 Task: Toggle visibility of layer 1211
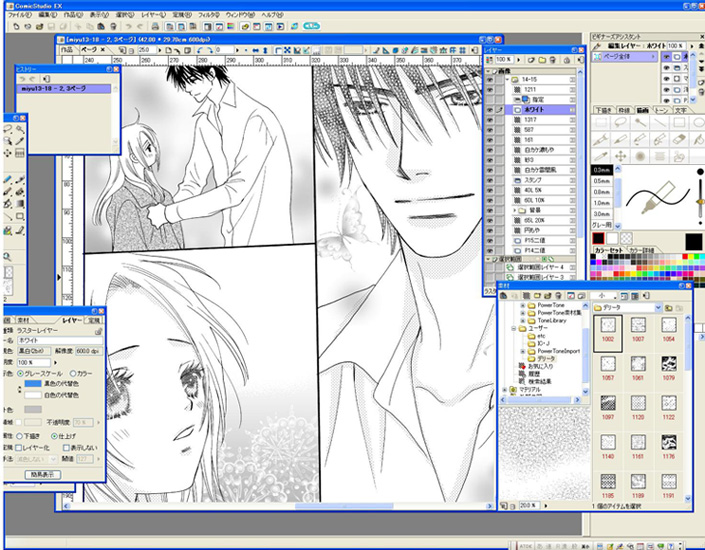pos(490,89)
